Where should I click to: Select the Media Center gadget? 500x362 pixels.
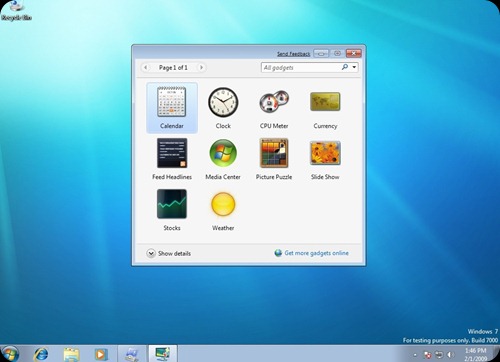[x=223, y=159]
